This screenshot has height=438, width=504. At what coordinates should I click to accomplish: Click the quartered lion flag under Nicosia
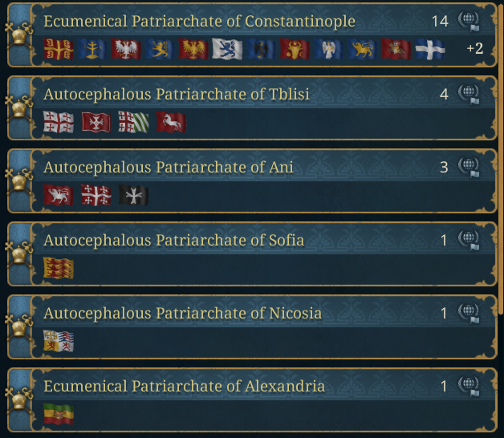coord(59,341)
